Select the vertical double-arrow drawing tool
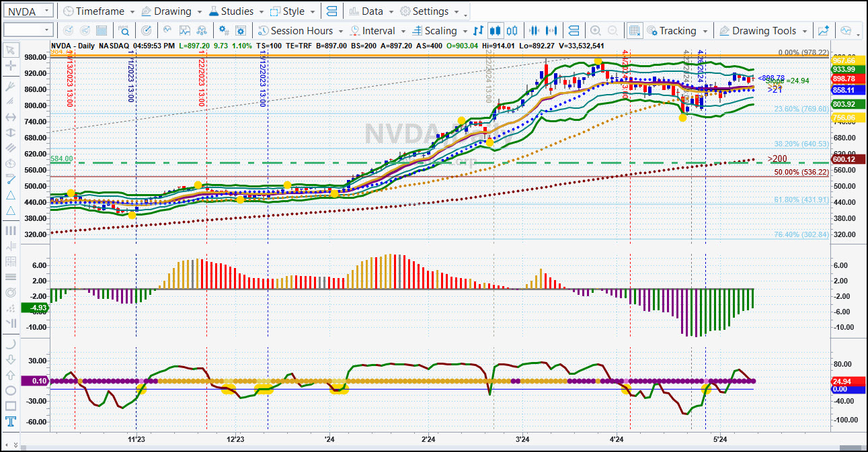868x452 pixels. (11, 133)
